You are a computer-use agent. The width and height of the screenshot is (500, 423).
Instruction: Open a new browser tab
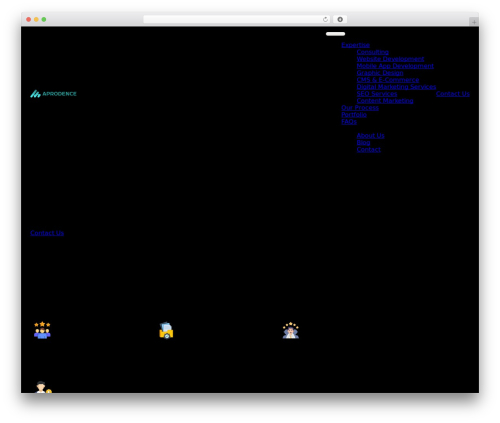[x=474, y=22]
